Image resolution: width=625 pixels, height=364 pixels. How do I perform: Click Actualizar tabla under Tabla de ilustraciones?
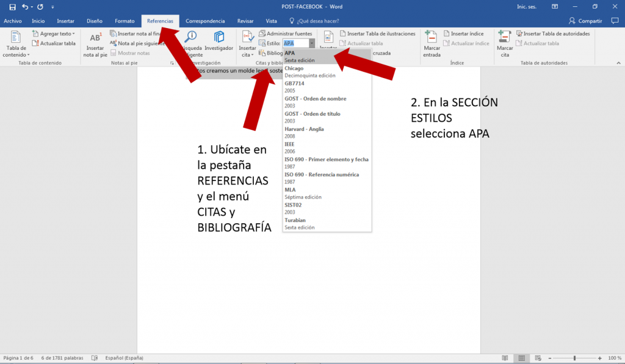(361, 43)
